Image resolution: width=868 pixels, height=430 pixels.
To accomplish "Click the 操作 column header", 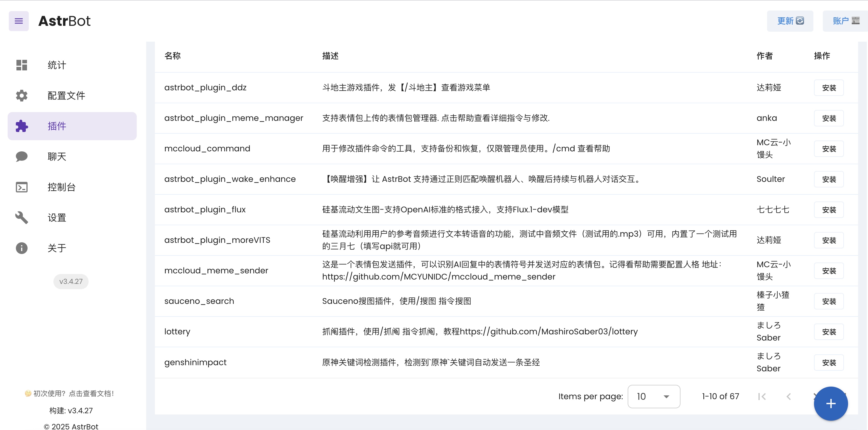I will pyautogui.click(x=822, y=56).
